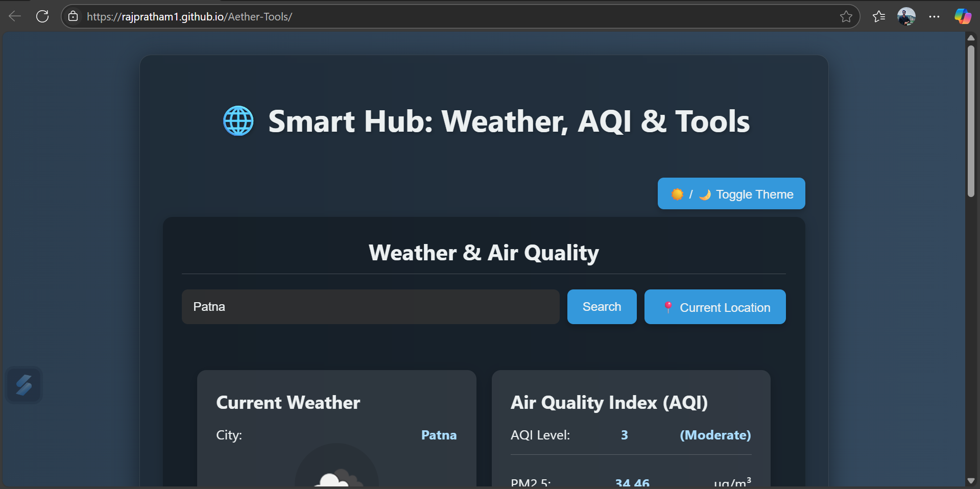Toggle the site theme with Toggle Theme button
The height and width of the screenshot is (489, 980).
tap(731, 193)
